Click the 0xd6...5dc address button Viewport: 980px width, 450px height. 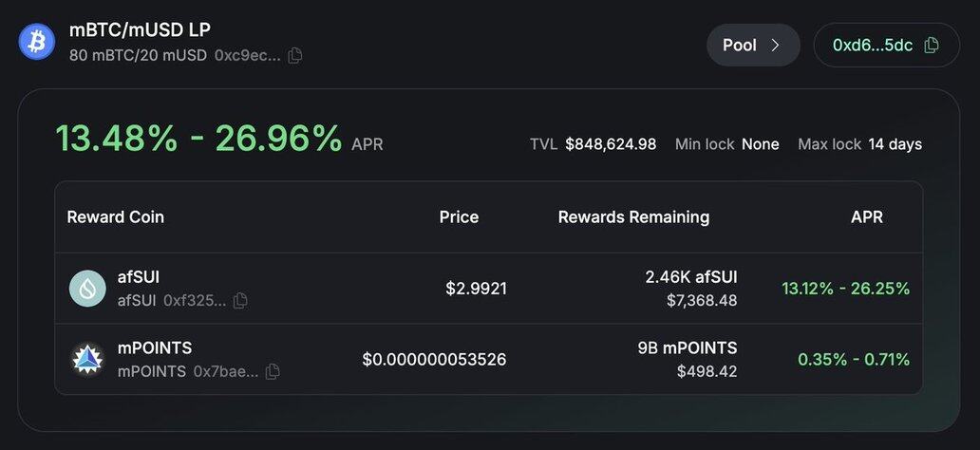(873, 45)
